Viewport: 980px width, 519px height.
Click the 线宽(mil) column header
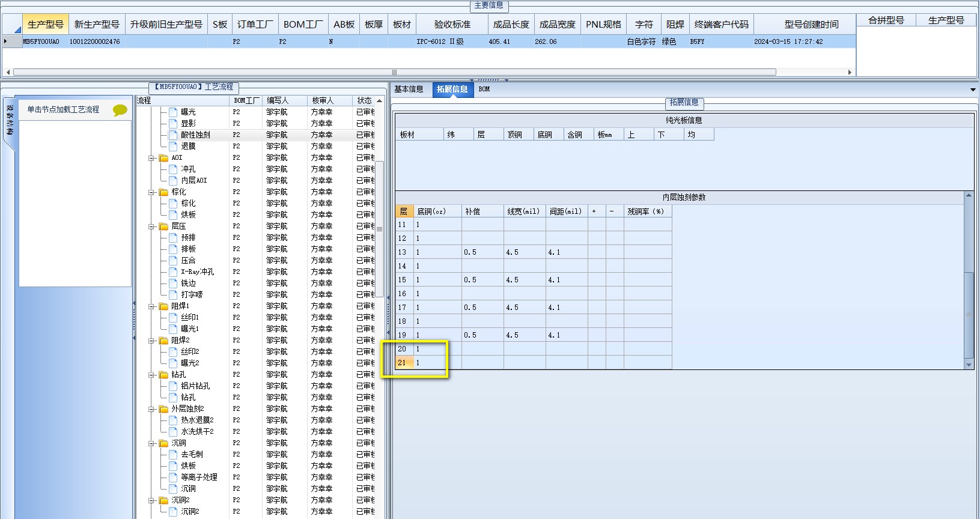pos(524,211)
